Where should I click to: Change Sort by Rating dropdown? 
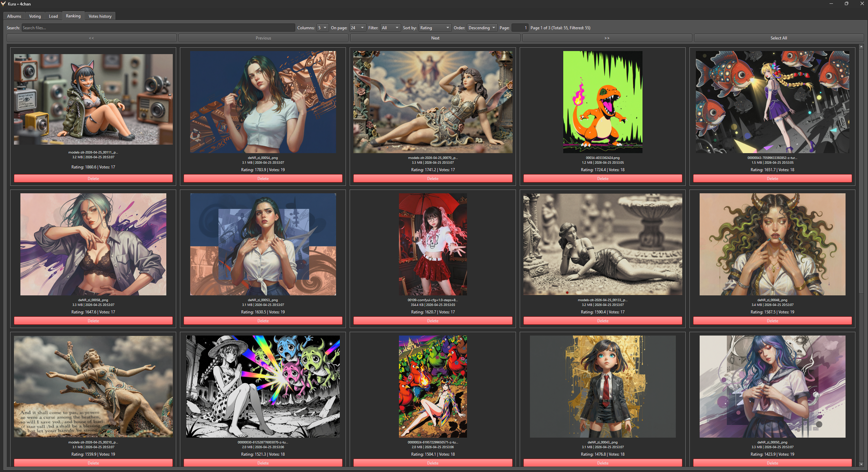(435, 28)
